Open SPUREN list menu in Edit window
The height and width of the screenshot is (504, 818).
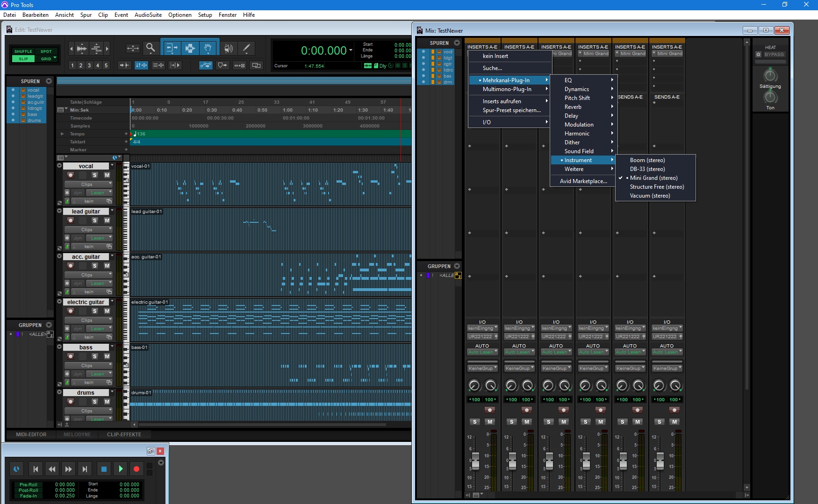pos(49,81)
